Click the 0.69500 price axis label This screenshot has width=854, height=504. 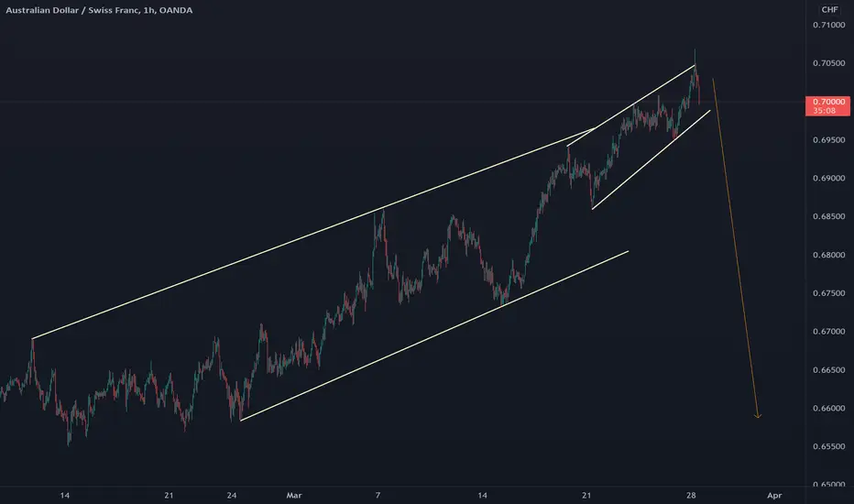[828, 140]
